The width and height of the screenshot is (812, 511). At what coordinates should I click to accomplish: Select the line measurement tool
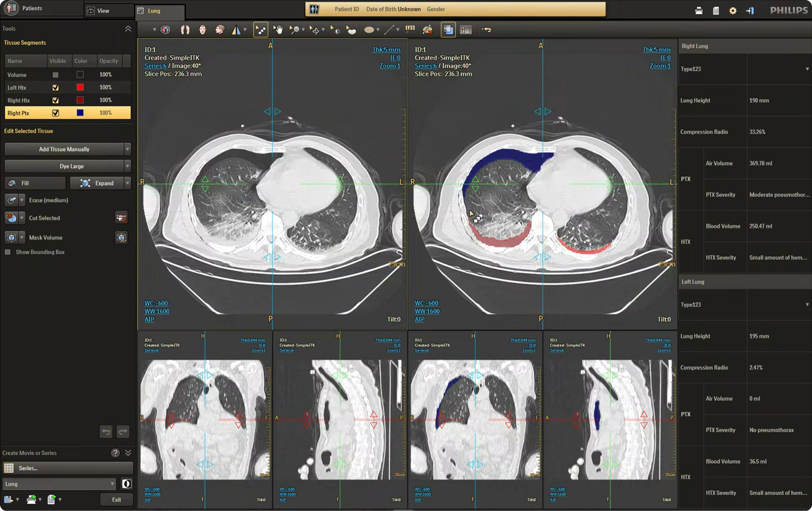click(x=389, y=30)
